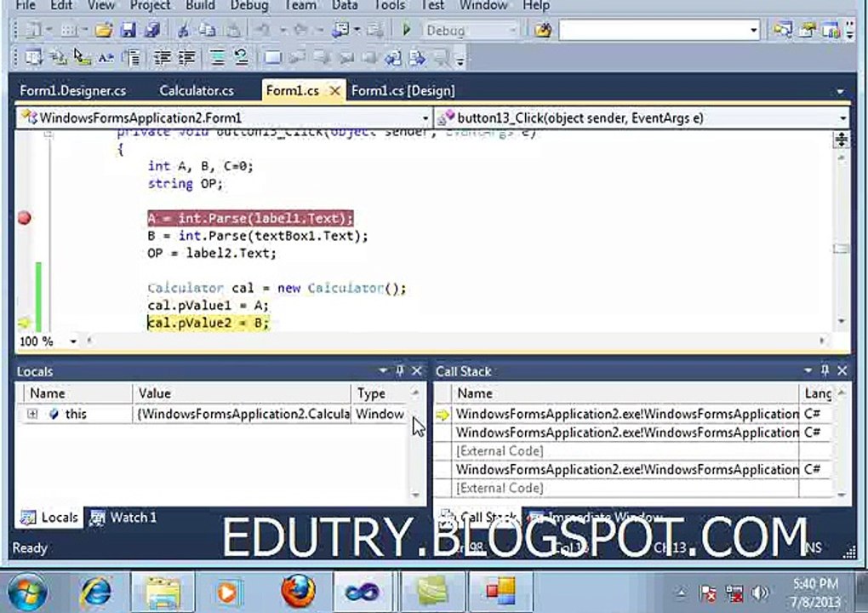Switch to the Watch 1 tab
The image size is (868, 613).
coord(123,517)
